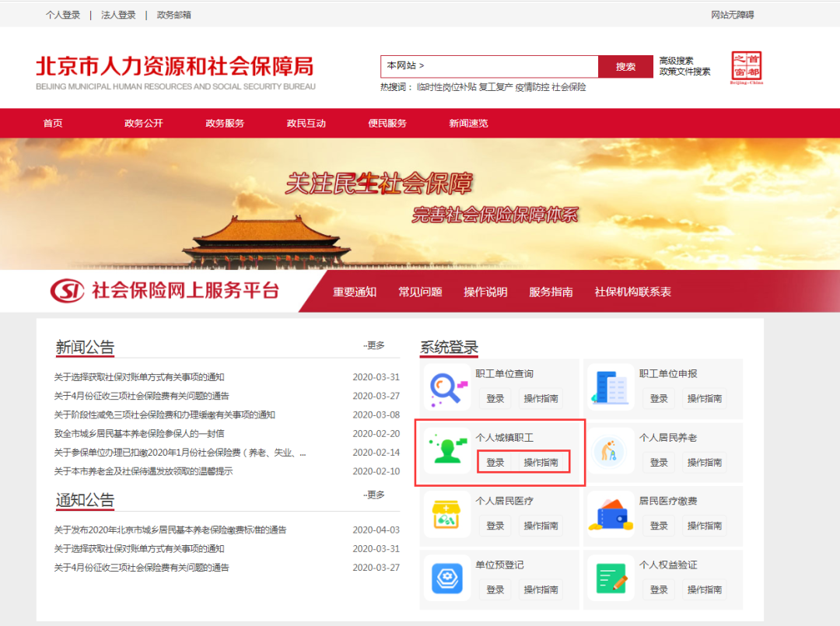Click 法人登录 at the top bar

[118, 15]
